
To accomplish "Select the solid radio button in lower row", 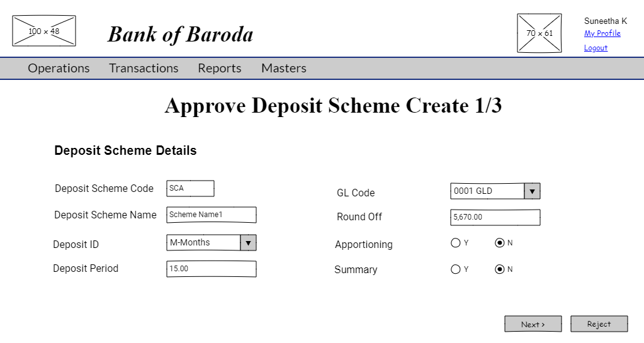I will [456, 269].
